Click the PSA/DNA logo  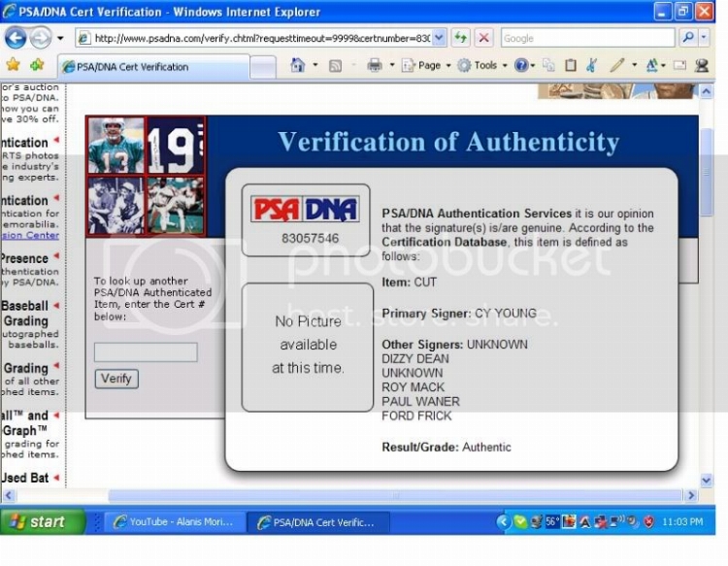(x=306, y=210)
